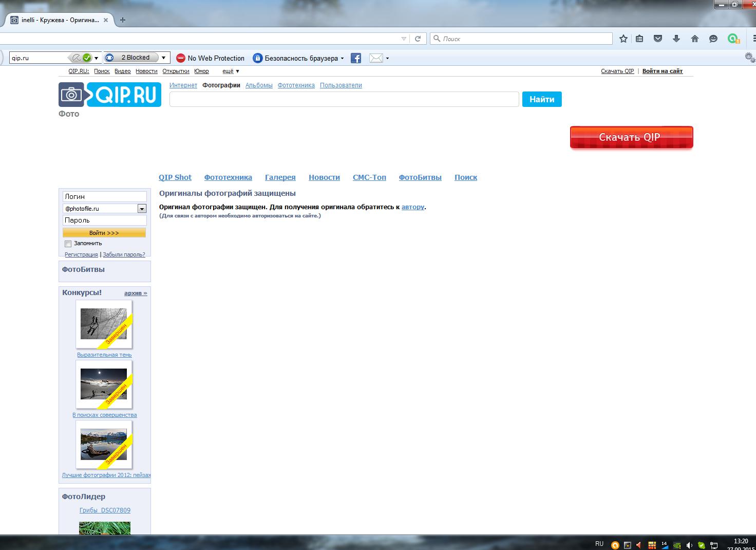Select the Пользователи search tab

tap(341, 85)
